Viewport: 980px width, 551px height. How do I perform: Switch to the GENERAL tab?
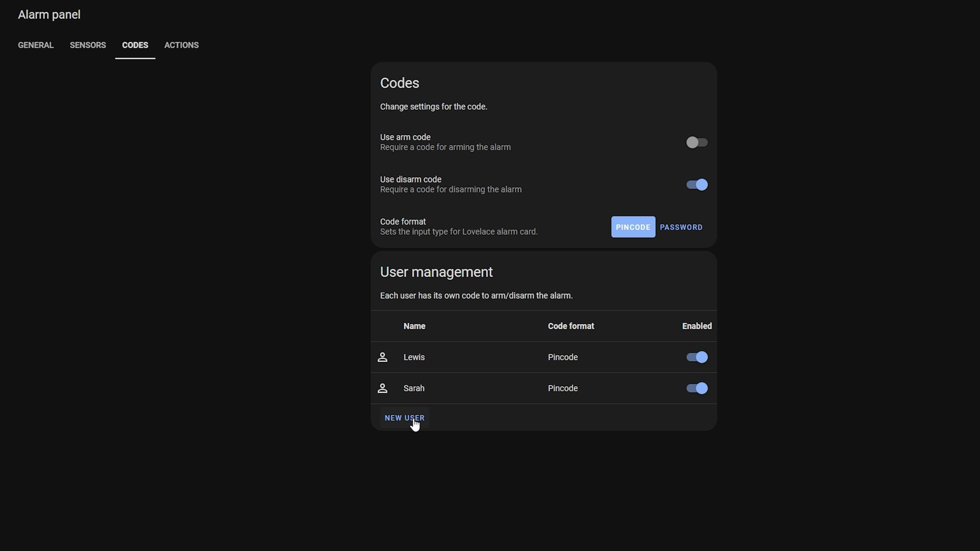click(36, 45)
